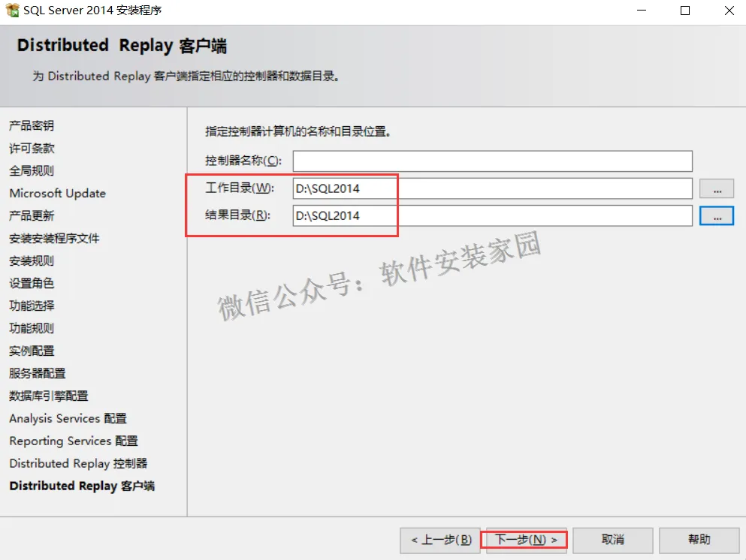The height and width of the screenshot is (560, 746).
Task: Click the SQL Server setup title bar icon
Action: (x=12, y=10)
